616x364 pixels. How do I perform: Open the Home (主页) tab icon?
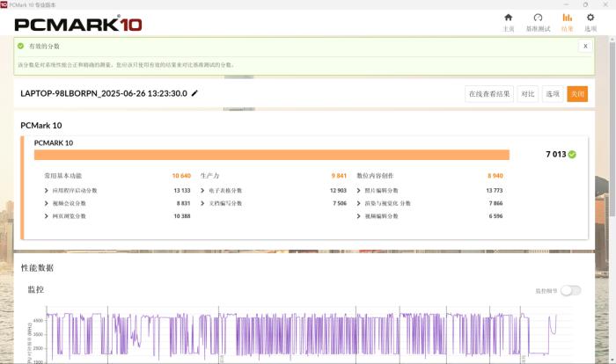508,18
